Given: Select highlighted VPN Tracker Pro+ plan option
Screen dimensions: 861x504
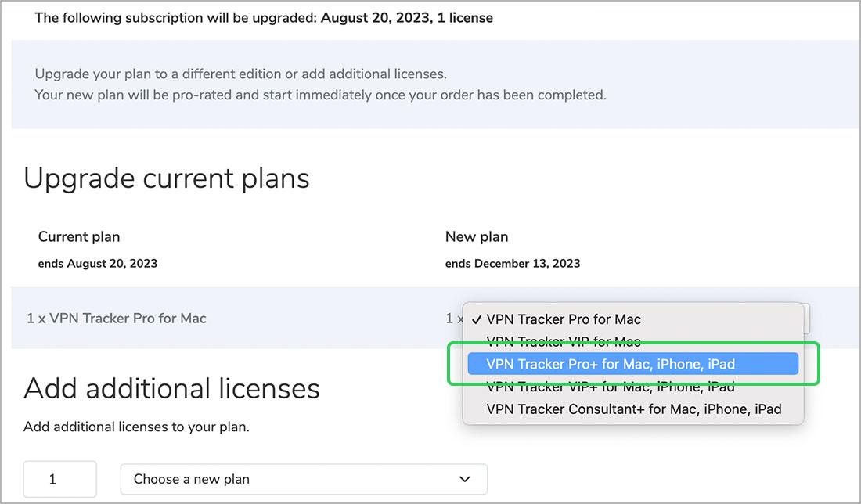Looking at the screenshot, I should coord(611,364).
